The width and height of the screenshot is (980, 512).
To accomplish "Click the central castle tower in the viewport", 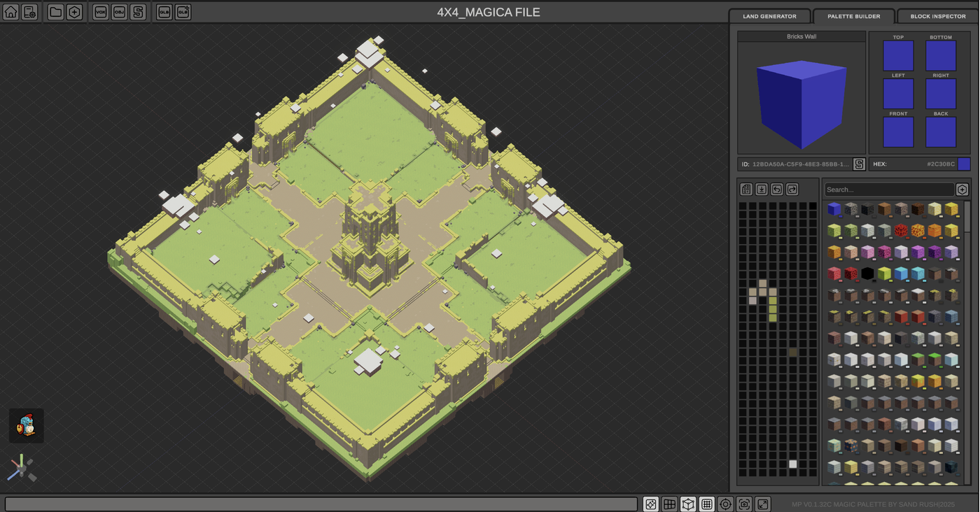I will click(x=369, y=238).
